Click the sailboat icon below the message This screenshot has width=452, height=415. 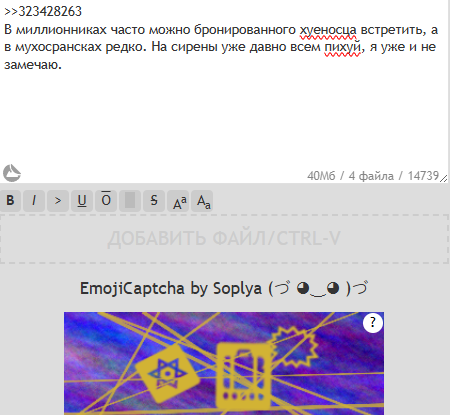[x=12, y=173]
